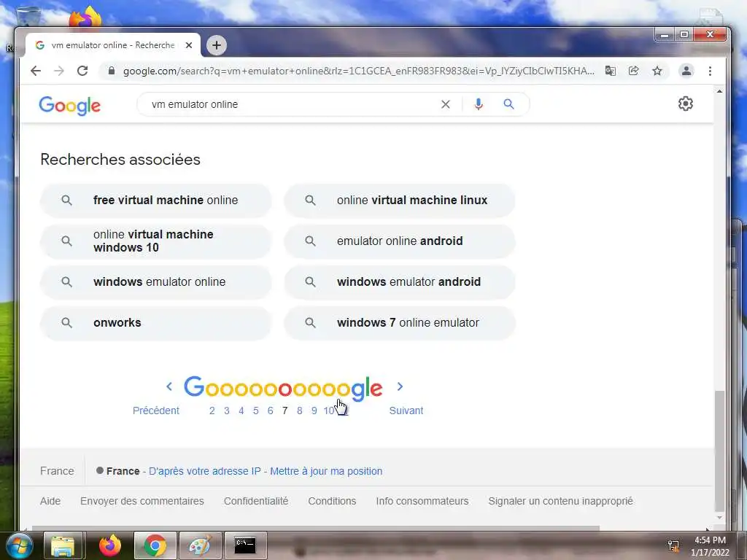Search emulator online android suggestion
Screen dimensions: 747x560
[x=400, y=241]
